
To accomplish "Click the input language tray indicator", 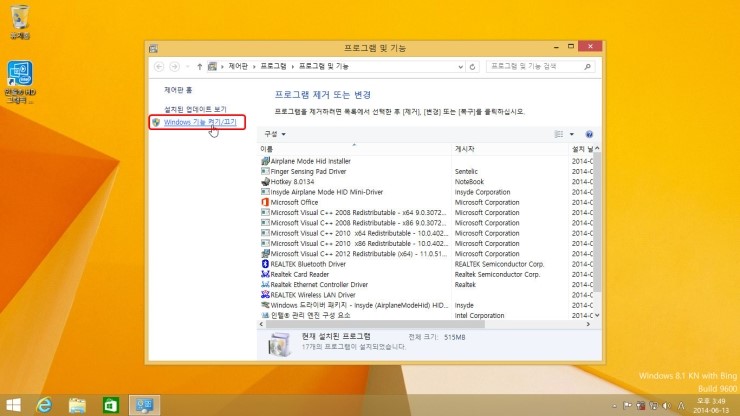I will pyautogui.click(x=681, y=406).
